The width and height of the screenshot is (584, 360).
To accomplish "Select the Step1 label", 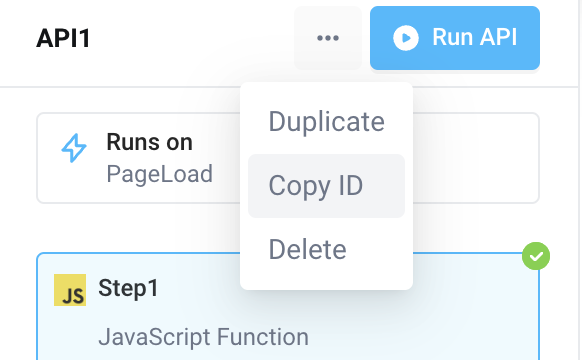I will point(128,288).
